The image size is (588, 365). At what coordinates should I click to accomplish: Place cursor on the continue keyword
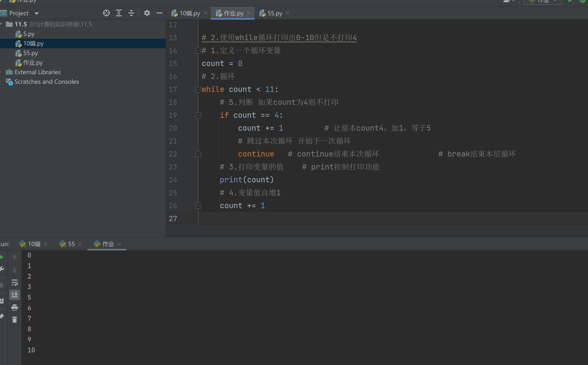click(x=256, y=154)
